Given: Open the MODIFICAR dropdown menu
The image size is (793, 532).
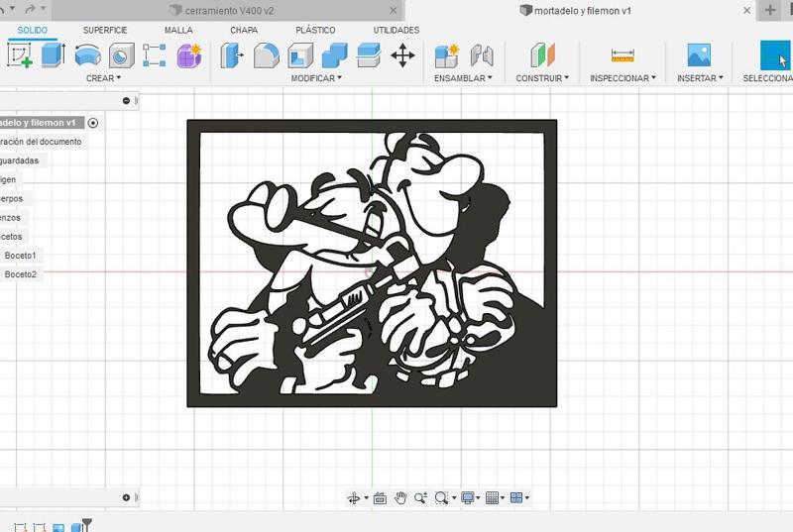Looking at the screenshot, I should [x=315, y=78].
